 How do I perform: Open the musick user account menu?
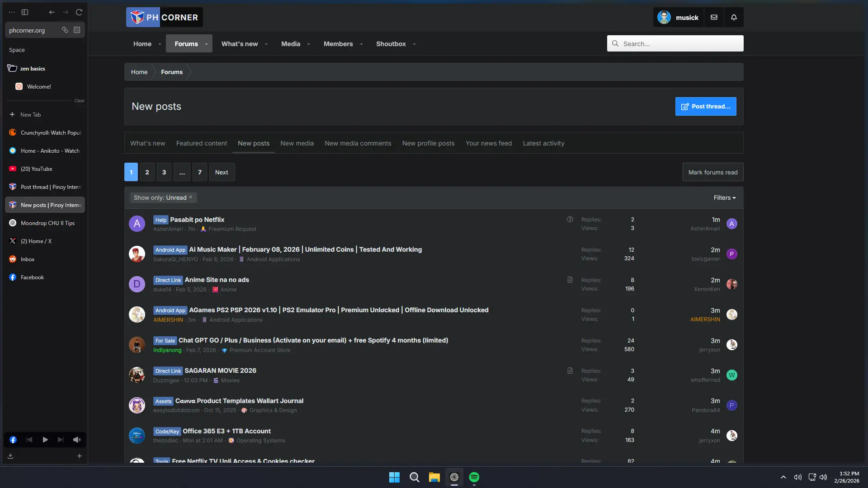(x=678, y=17)
